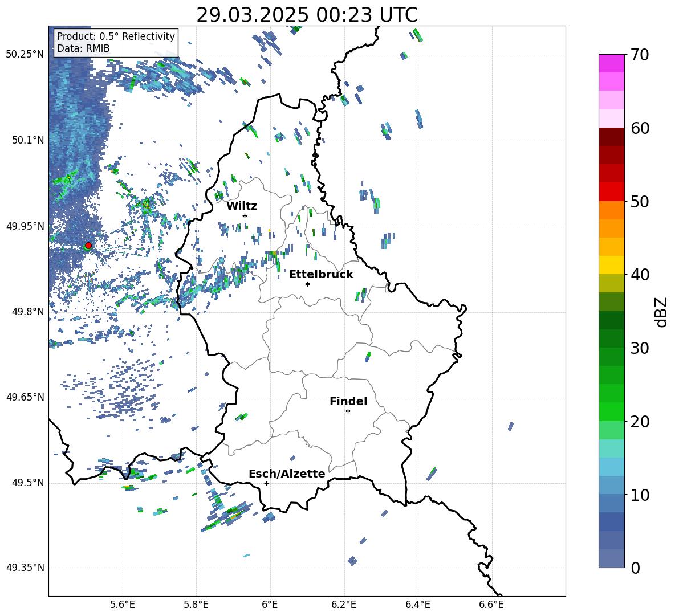Click the 6°E longitude label
Screen dimensions: 675x616
[x=270, y=605]
